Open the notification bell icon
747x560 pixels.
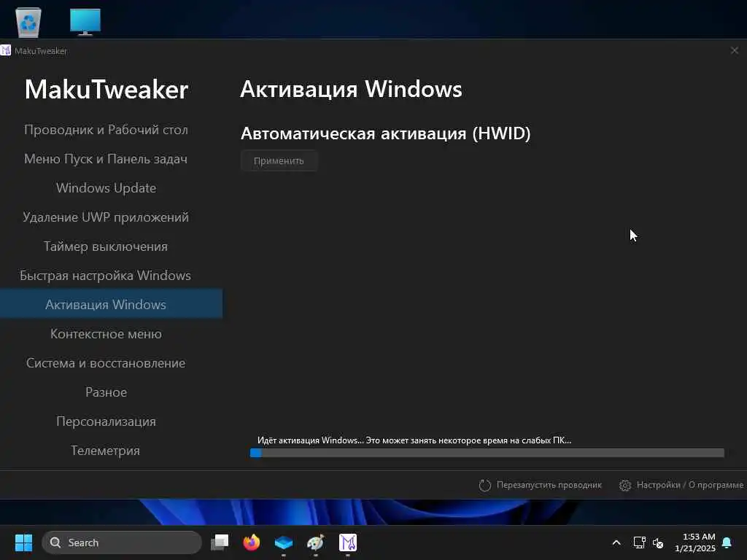727,542
